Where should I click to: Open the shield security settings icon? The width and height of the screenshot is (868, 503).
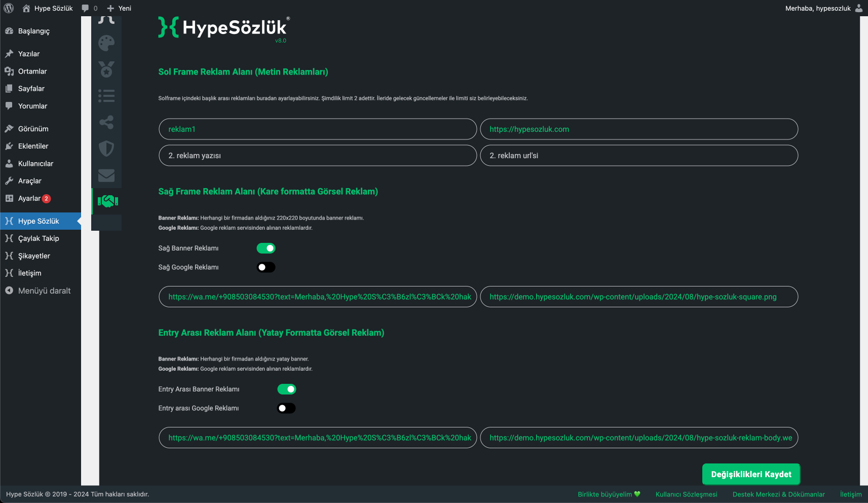click(x=106, y=149)
